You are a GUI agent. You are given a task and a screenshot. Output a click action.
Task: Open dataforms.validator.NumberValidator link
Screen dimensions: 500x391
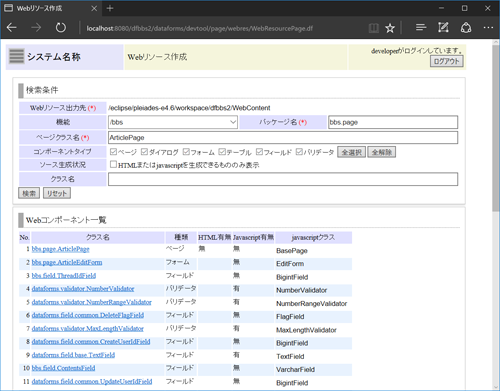pos(83,289)
